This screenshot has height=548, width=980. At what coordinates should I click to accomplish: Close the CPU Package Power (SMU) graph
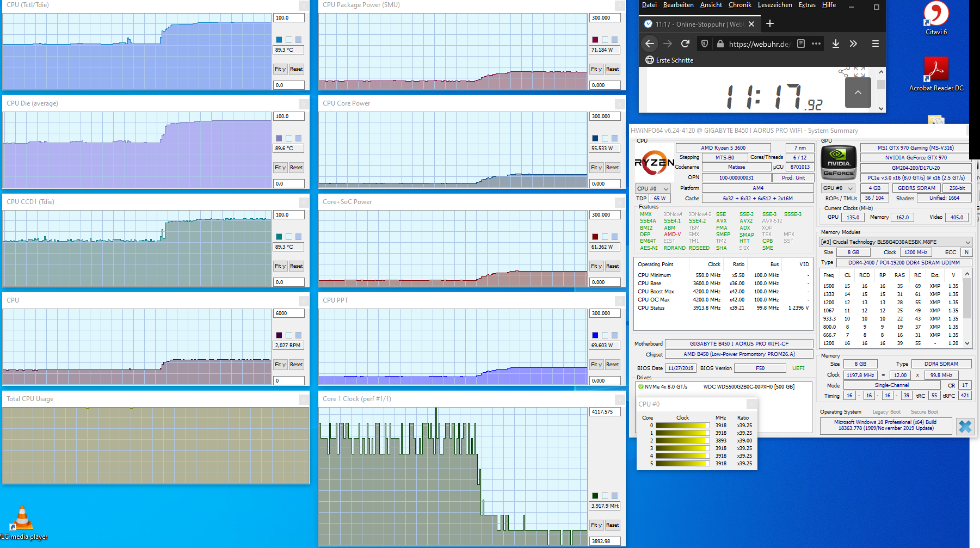[x=620, y=5]
